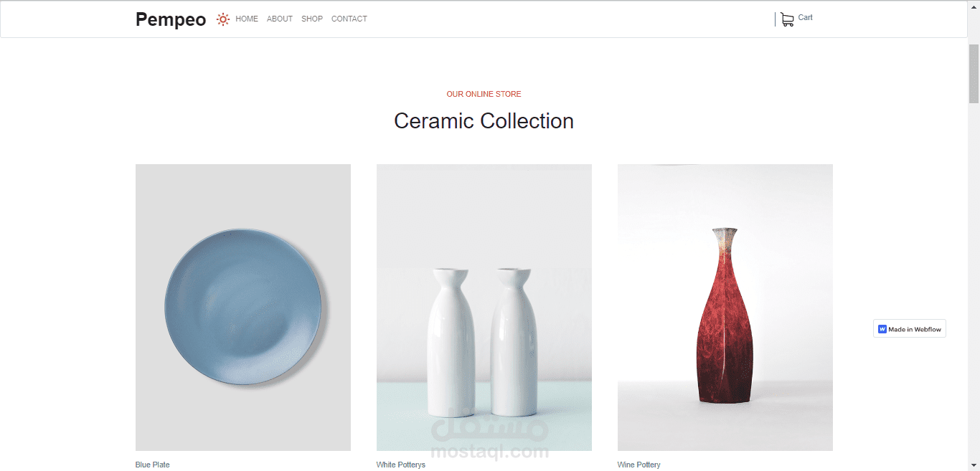
Task: Open the Blue Plate product image
Action: pyautogui.click(x=243, y=308)
